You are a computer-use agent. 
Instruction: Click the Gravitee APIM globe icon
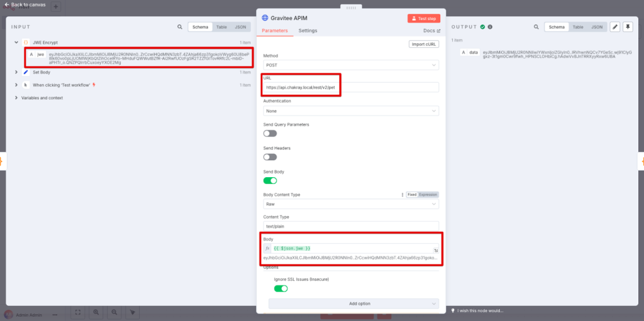[265, 18]
